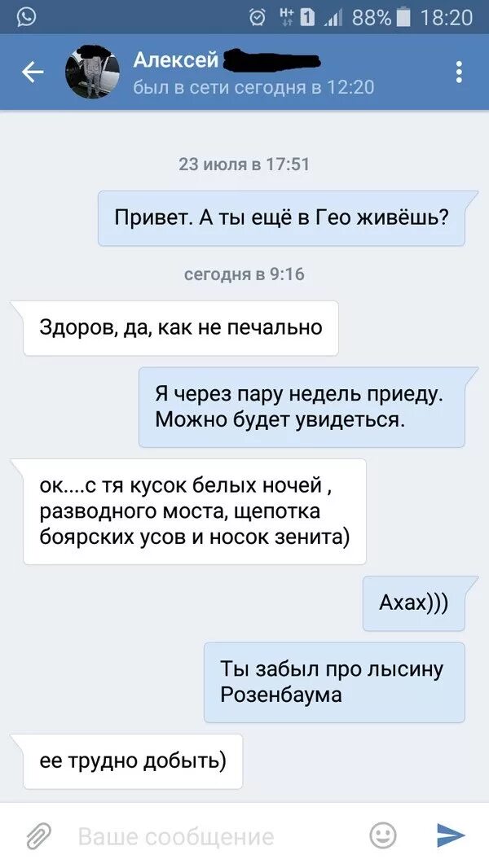Tap the signal strength icon
Screen dimensions: 489x868
point(333,18)
